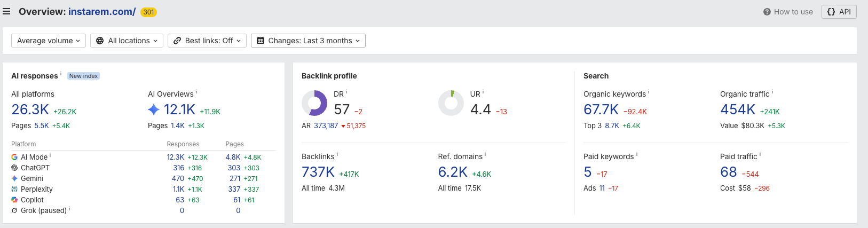Click the Google AI Mode platform icon

[x=14, y=157]
